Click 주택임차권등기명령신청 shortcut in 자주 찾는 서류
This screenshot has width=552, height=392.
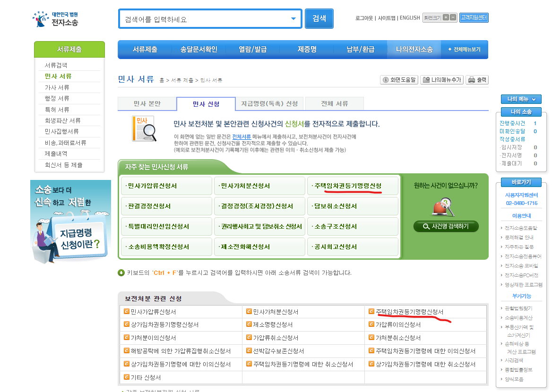(353, 186)
